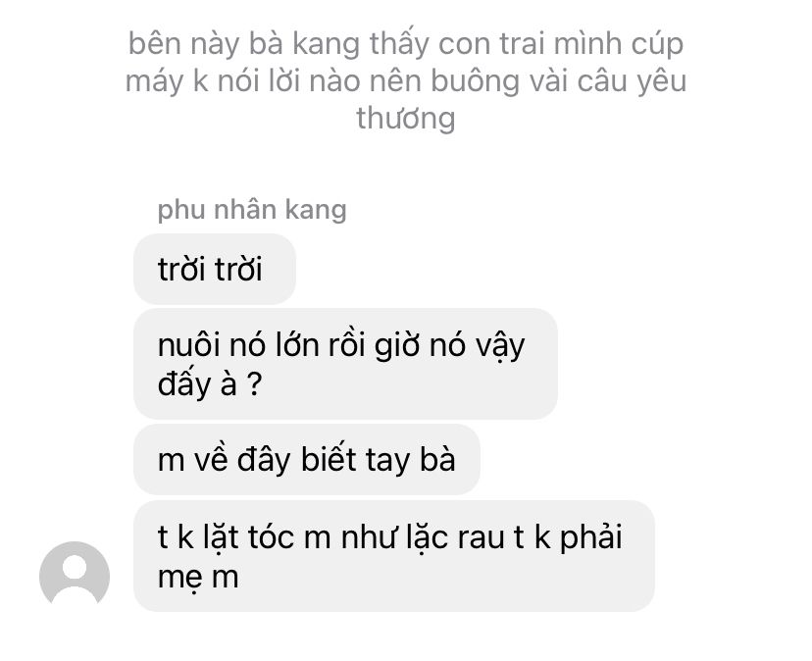
Task: Tap the "t k lặt tóc m" message bubble
Action: point(394,556)
